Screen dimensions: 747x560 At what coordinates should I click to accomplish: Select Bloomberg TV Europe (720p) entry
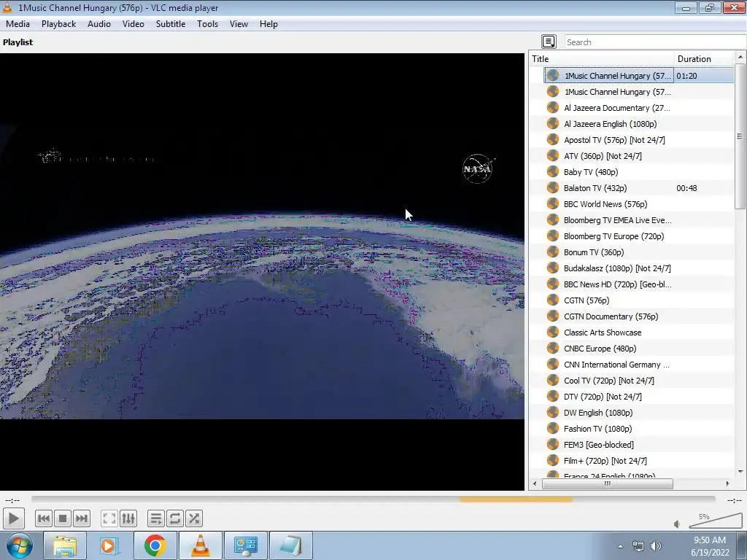(632, 236)
